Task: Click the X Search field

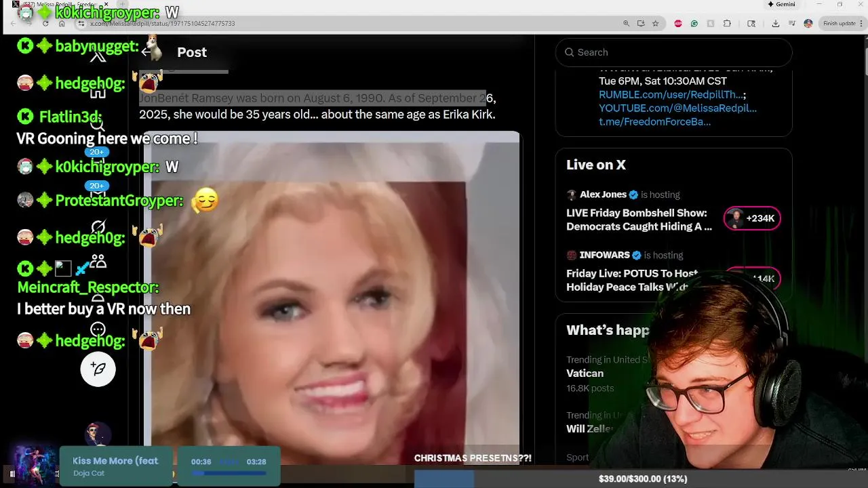Action: coord(674,52)
